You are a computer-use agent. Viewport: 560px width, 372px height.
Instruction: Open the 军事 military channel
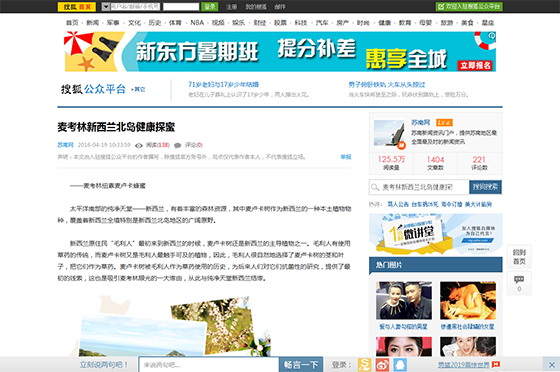[x=113, y=22]
